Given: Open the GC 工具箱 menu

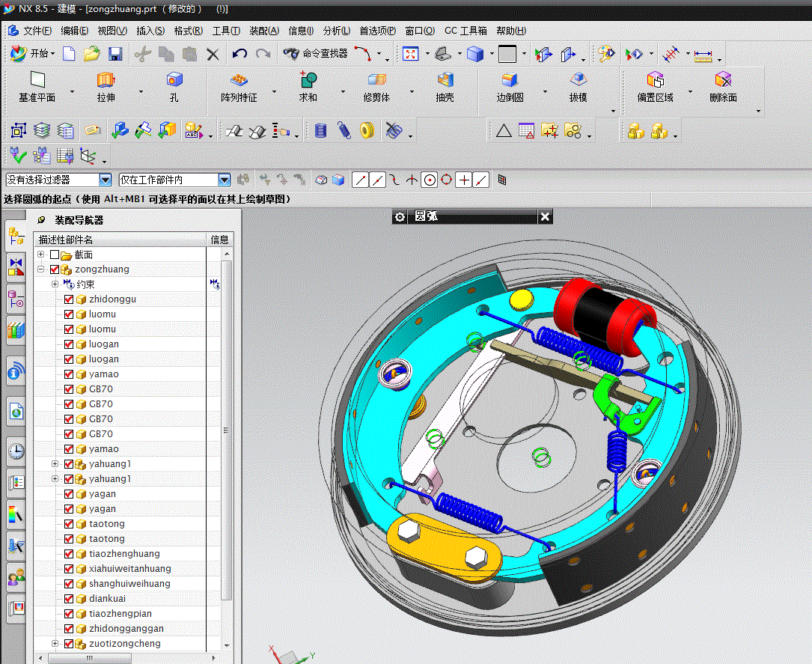Looking at the screenshot, I should pyautogui.click(x=465, y=31).
